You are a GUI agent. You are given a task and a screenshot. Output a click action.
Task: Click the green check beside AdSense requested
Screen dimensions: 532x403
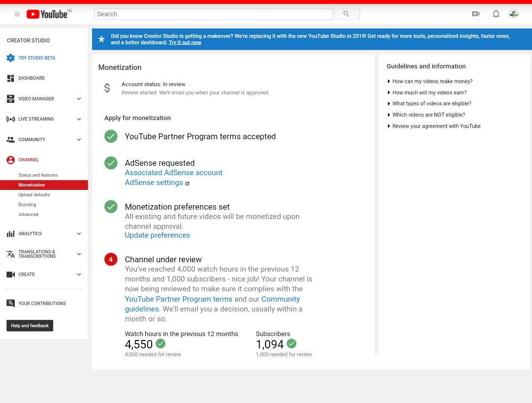tap(111, 163)
